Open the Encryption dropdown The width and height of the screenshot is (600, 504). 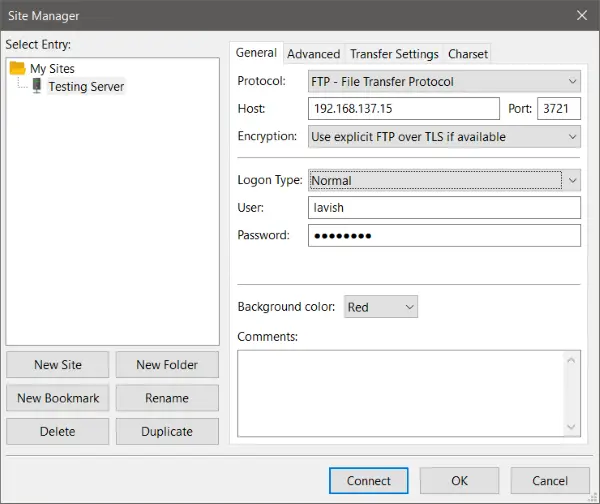click(x=444, y=137)
